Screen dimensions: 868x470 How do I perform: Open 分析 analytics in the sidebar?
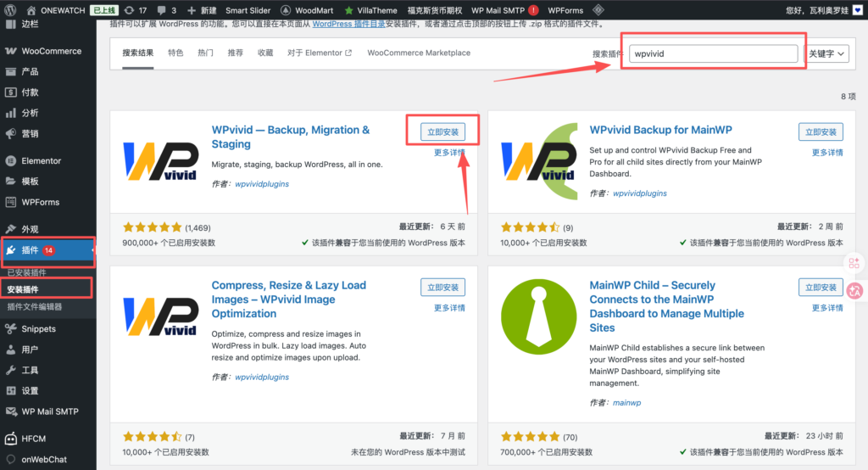point(48,113)
